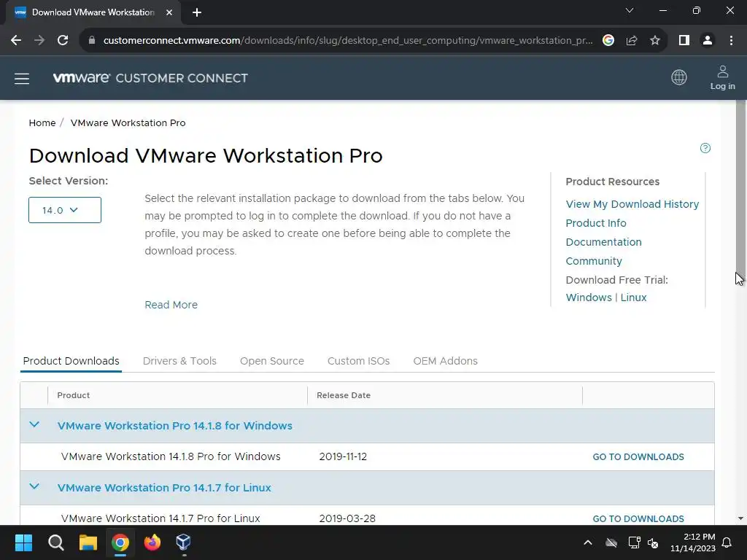Collapse the Workstation Pro 14.1.7 for Linux row
The height and width of the screenshot is (560, 747).
[x=34, y=486]
